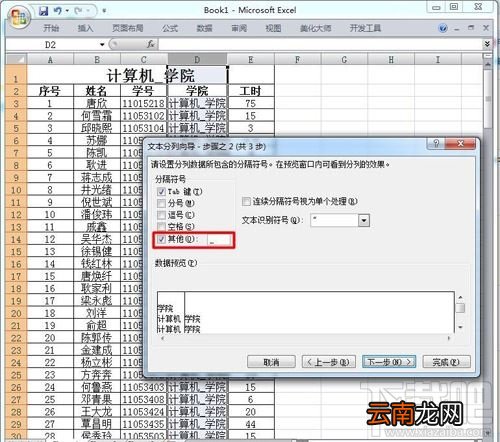This screenshot has height=442, width=500.
Task: Click 取消 button in wizard
Action: click(x=271, y=362)
